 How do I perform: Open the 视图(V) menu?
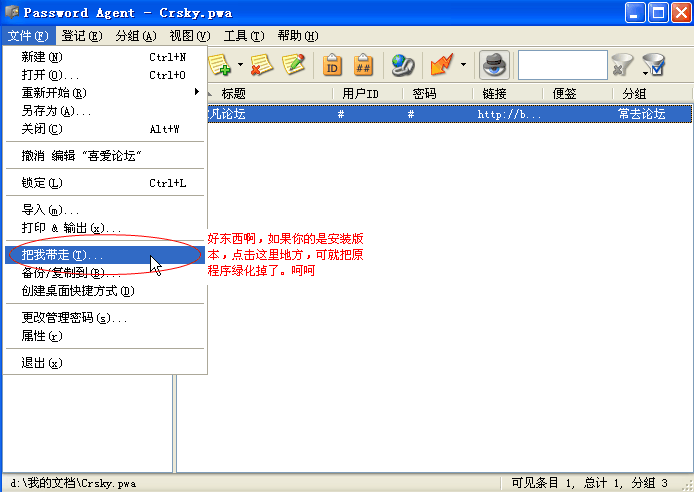tap(190, 36)
